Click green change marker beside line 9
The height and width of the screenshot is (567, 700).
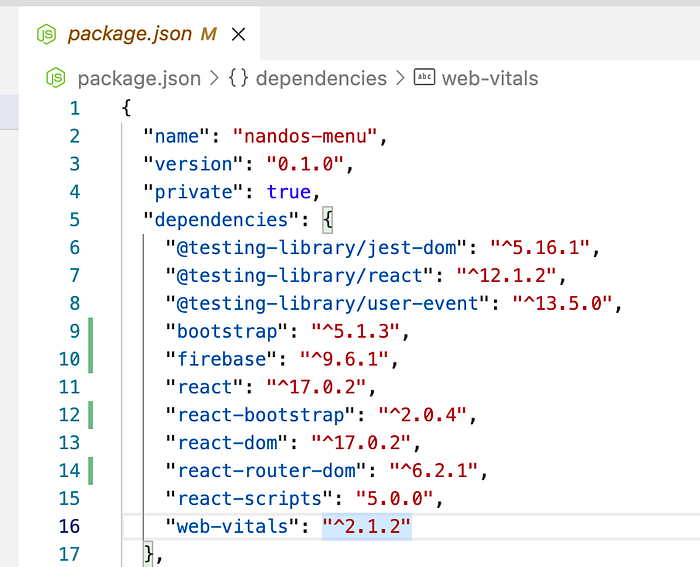coord(91,331)
